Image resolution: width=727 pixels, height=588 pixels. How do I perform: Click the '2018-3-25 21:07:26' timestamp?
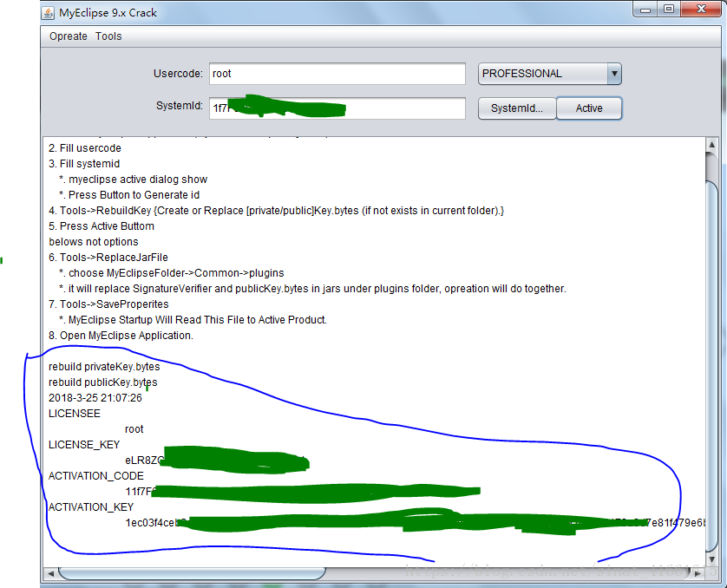(x=95, y=398)
